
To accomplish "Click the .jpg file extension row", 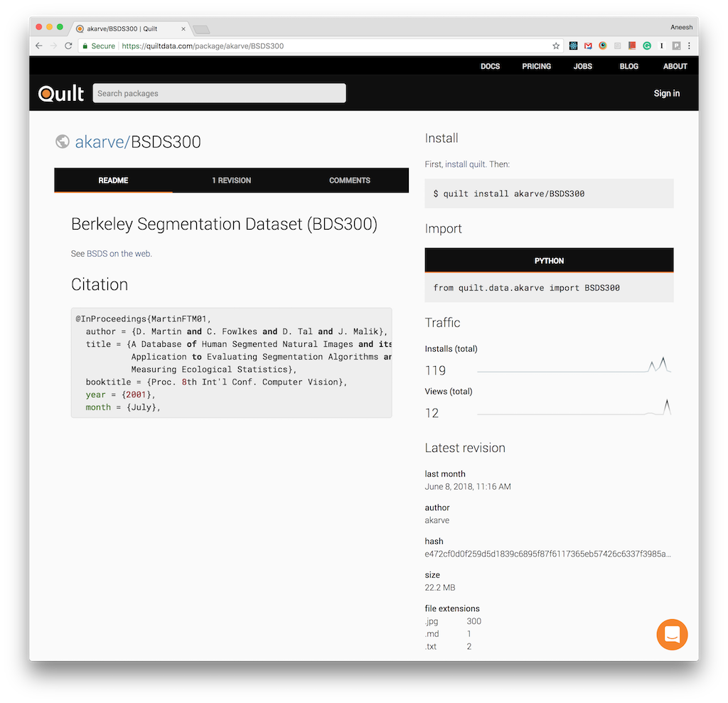I will 453,621.
